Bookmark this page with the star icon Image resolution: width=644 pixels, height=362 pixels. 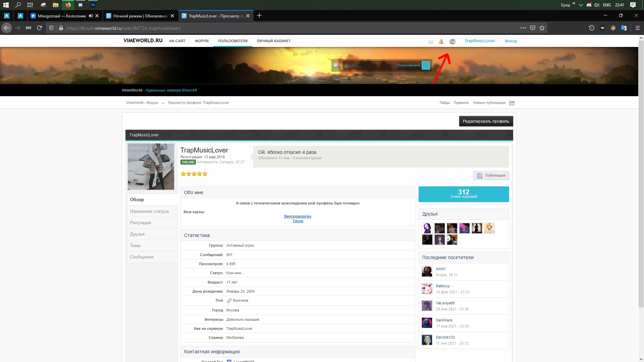[x=542, y=28]
